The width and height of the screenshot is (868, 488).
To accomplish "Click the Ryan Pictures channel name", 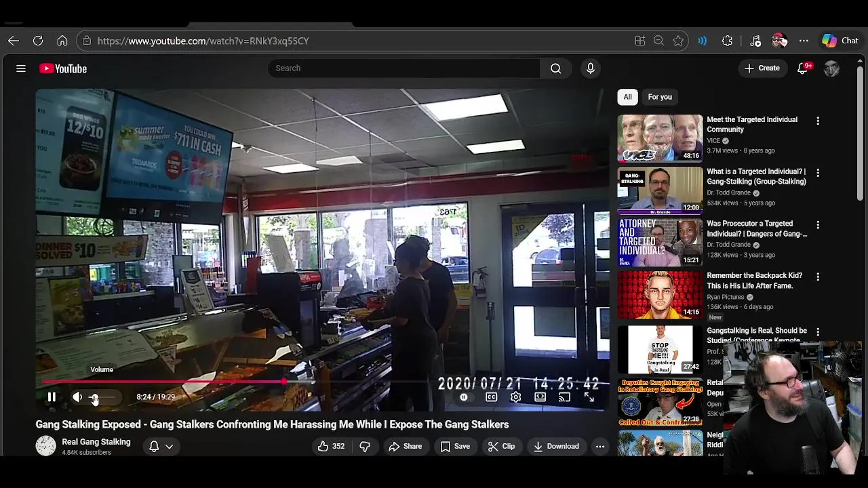I will pyautogui.click(x=725, y=297).
